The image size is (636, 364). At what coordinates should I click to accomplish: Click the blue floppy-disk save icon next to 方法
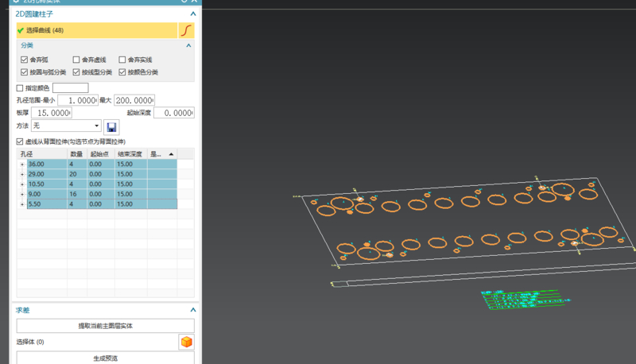click(x=111, y=127)
